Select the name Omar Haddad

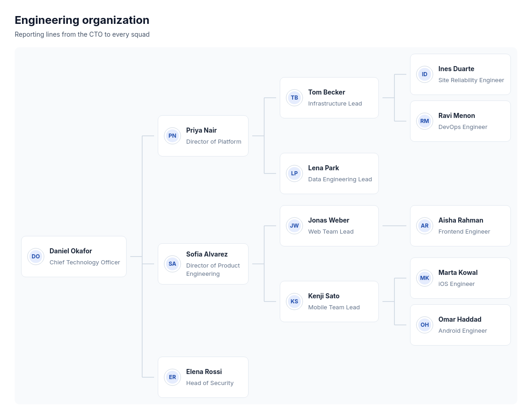(460, 319)
